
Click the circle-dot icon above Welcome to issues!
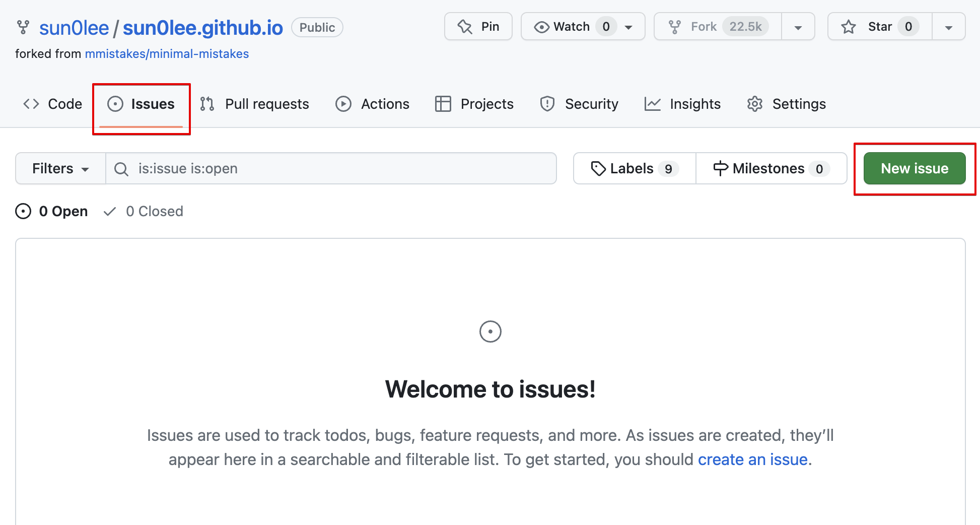point(491,332)
